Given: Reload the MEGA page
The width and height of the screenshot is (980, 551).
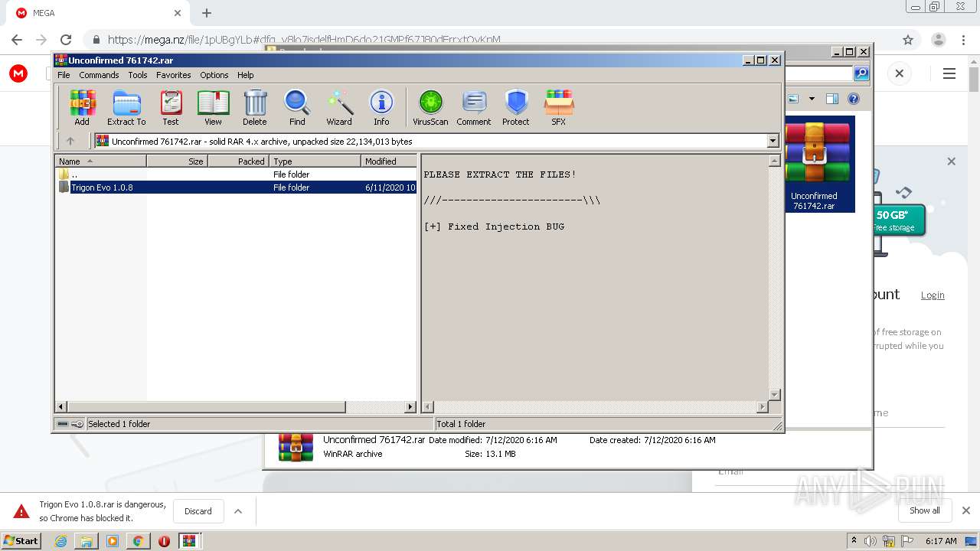Looking at the screenshot, I should [66, 40].
